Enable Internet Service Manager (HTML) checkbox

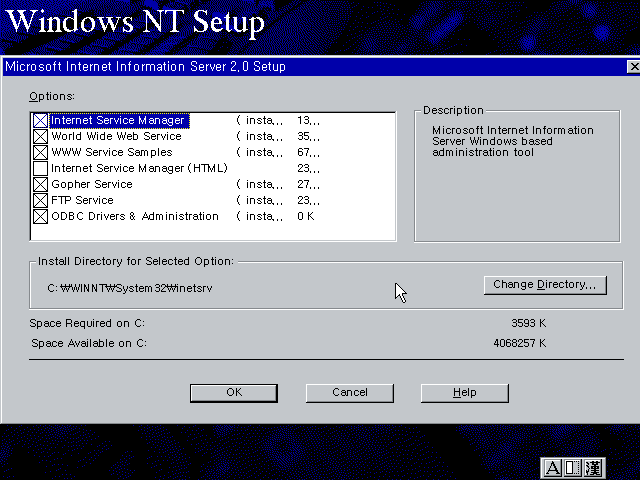(x=40, y=168)
